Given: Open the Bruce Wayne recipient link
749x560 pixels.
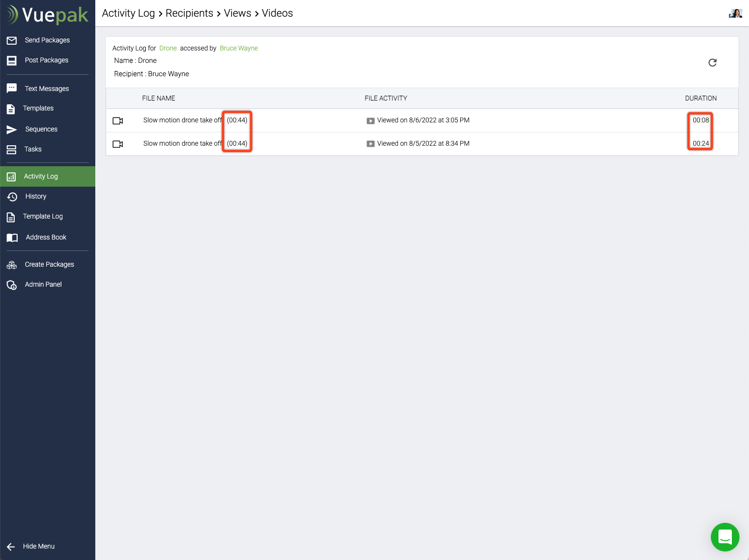Looking at the screenshot, I should click(239, 48).
